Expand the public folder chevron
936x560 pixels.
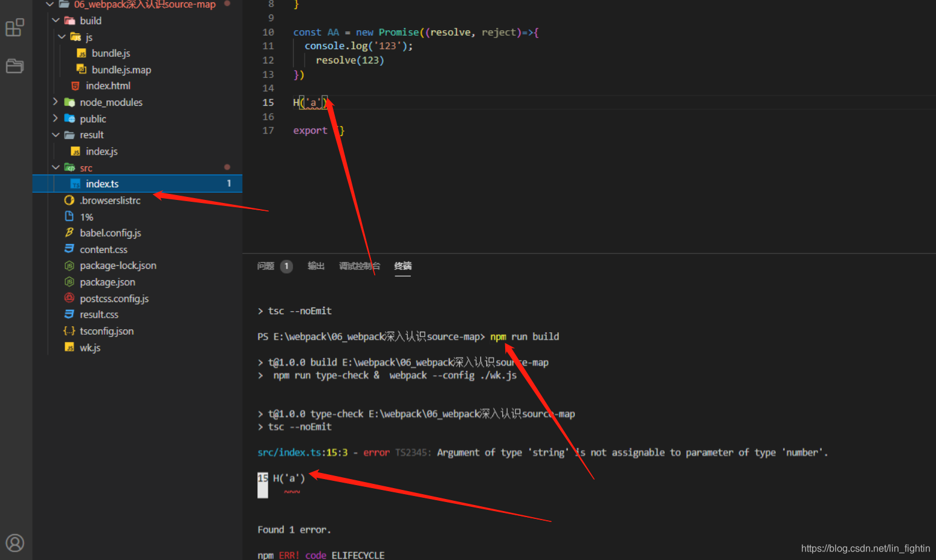tap(56, 118)
